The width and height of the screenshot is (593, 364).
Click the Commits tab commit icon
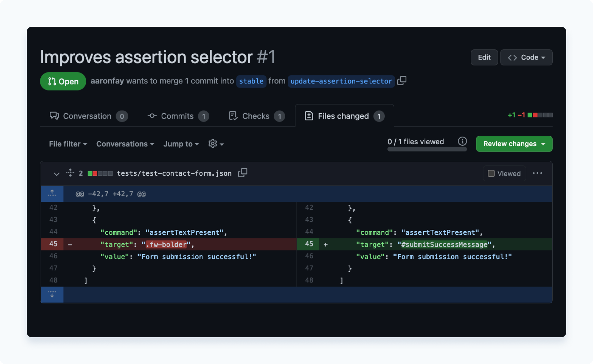point(152,116)
